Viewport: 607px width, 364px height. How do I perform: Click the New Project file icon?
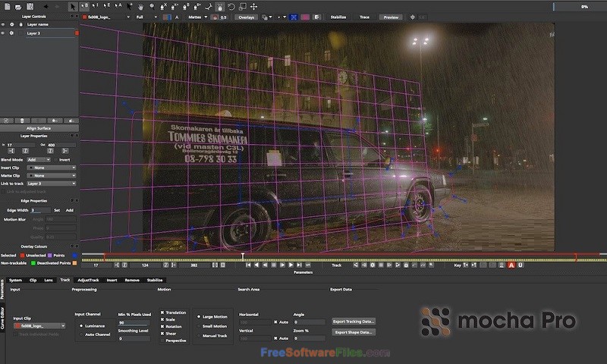pos(7,7)
